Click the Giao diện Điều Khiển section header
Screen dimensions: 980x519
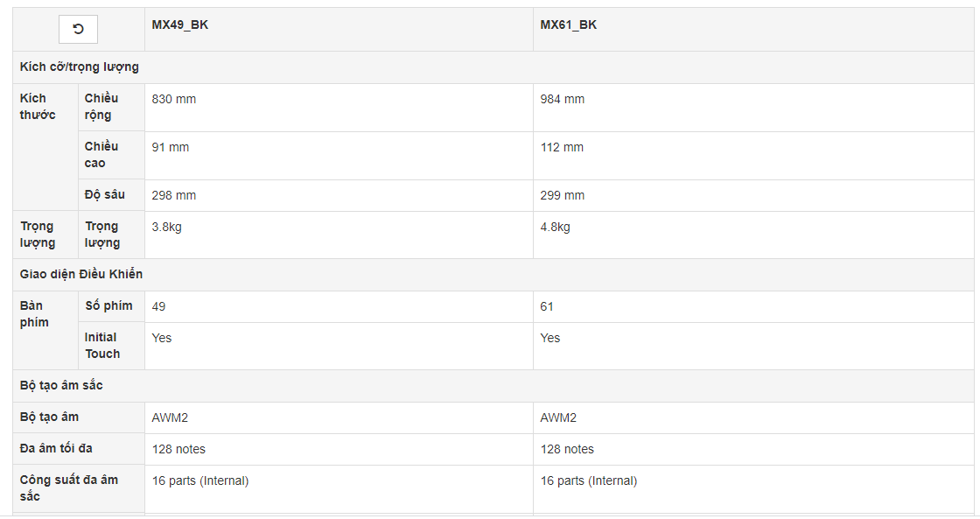(81, 274)
